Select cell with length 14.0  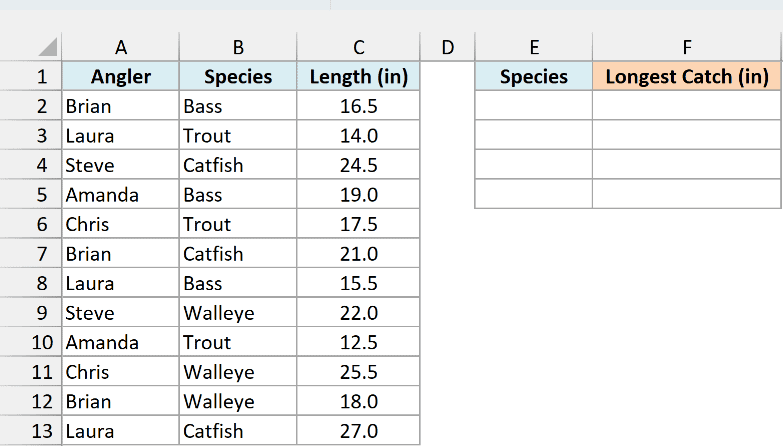point(359,135)
